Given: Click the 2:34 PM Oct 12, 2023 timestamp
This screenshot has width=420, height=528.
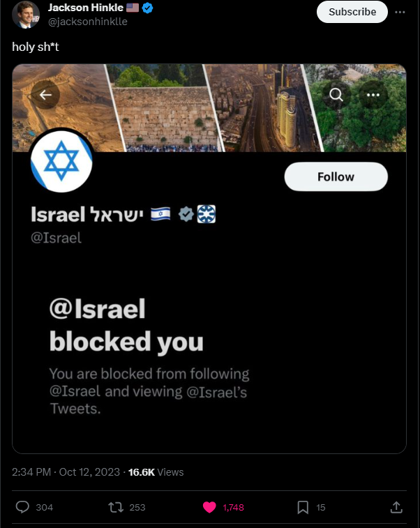Looking at the screenshot, I should coord(66,472).
